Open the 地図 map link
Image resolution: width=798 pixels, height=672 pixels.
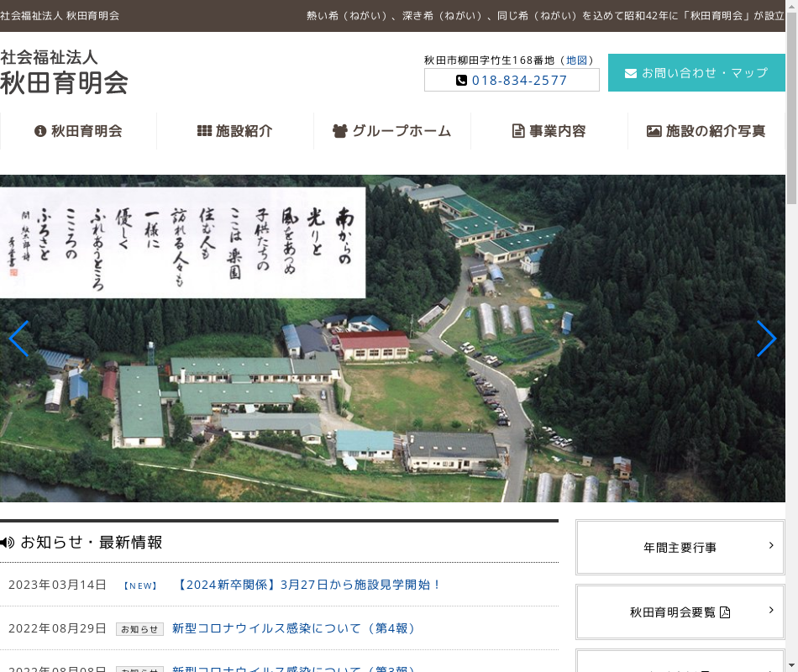(x=576, y=60)
